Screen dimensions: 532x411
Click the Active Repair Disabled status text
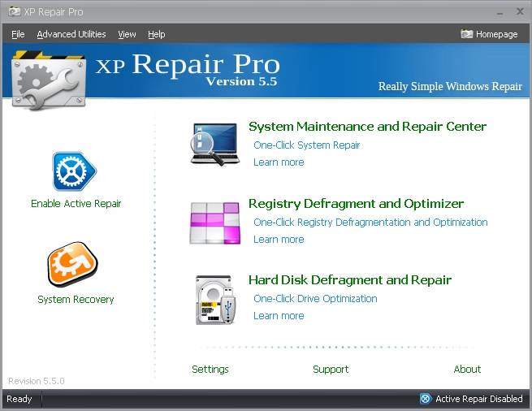pyautogui.click(x=479, y=399)
